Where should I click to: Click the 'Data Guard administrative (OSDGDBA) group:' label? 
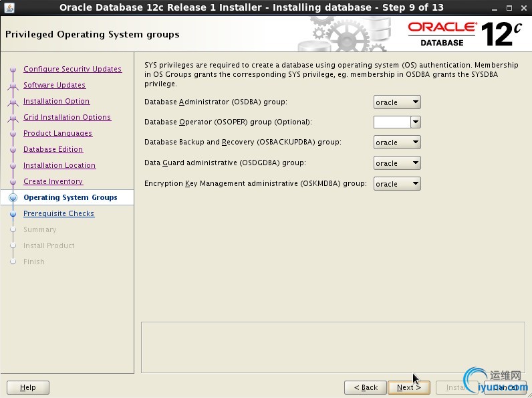click(x=225, y=163)
